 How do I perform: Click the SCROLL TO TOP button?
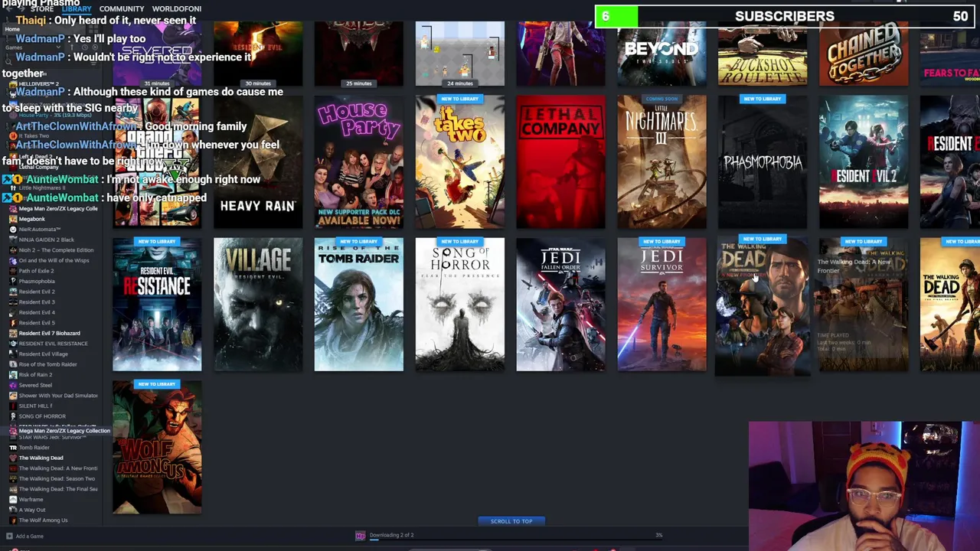point(511,521)
